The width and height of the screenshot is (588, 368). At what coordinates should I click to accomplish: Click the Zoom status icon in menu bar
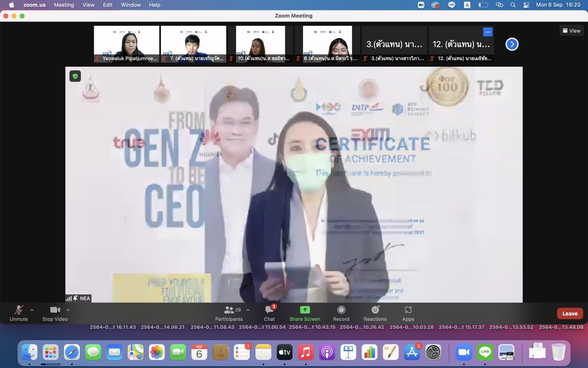[x=421, y=5]
